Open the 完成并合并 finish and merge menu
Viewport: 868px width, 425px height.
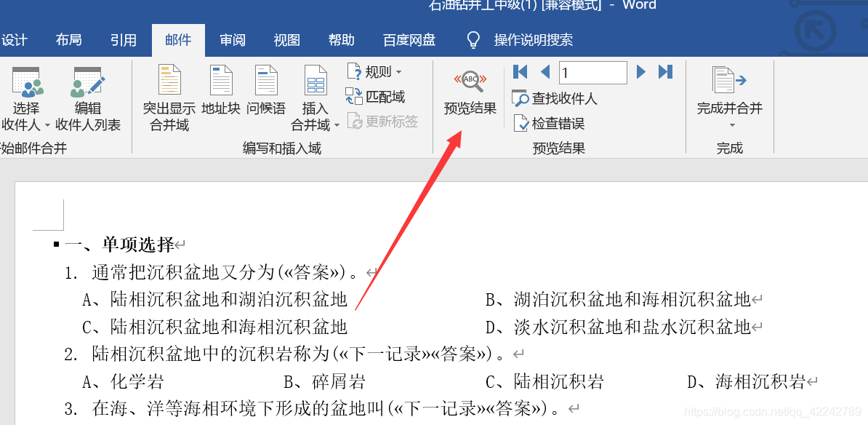coord(730,97)
